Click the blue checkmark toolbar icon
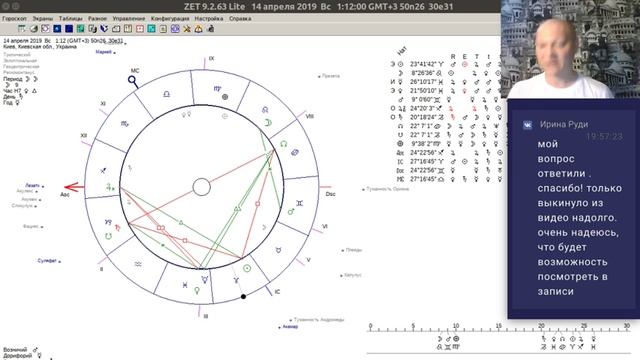This screenshot has width=640, height=360. point(104,29)
